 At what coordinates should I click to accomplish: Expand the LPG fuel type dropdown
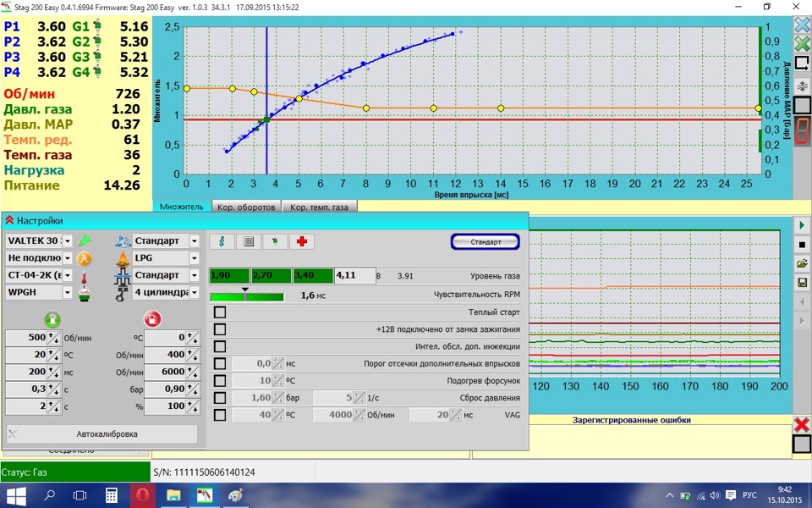[x=195, y=258]
